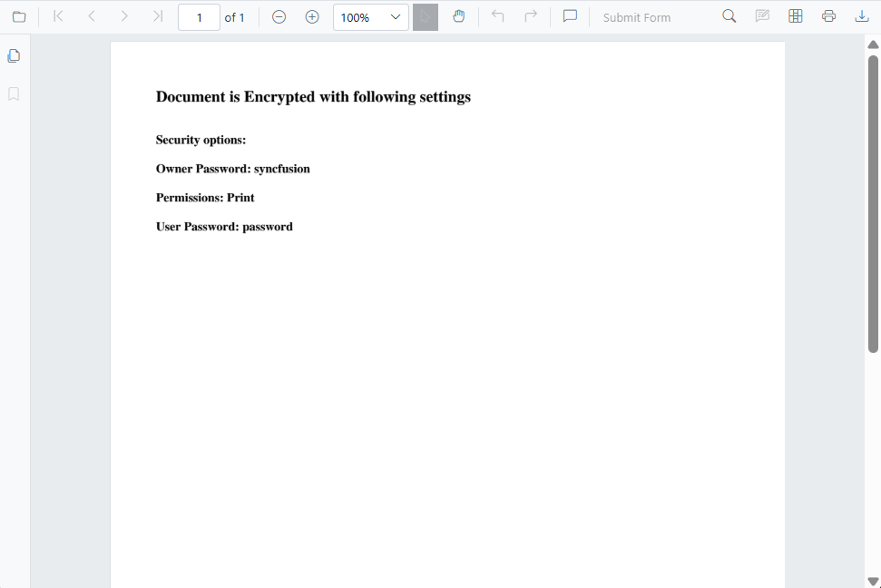The height and width of the screenshot is (588, 881).
Task: Undo the last action
Action: pos(497,16)
